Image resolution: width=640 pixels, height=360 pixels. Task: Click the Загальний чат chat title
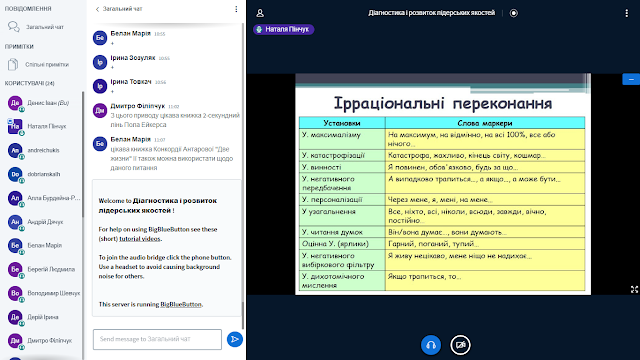point(122,9)
